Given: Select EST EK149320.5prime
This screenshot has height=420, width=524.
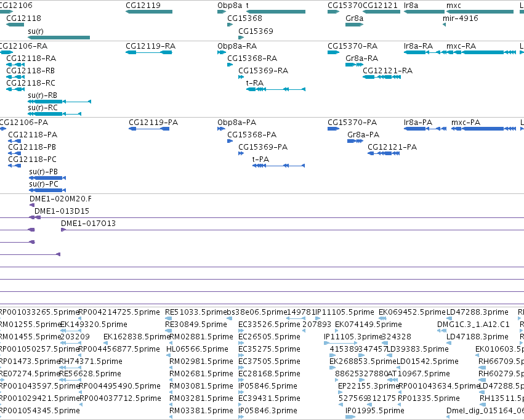Looking at the screenshot, I should (x=93, y=325).
